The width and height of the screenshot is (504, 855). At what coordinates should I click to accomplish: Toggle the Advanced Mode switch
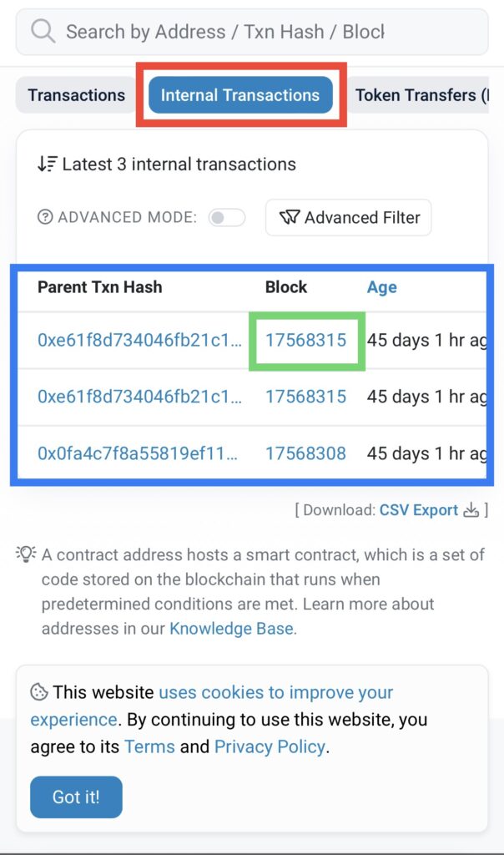pyautogui.click(x=227, y=218)
